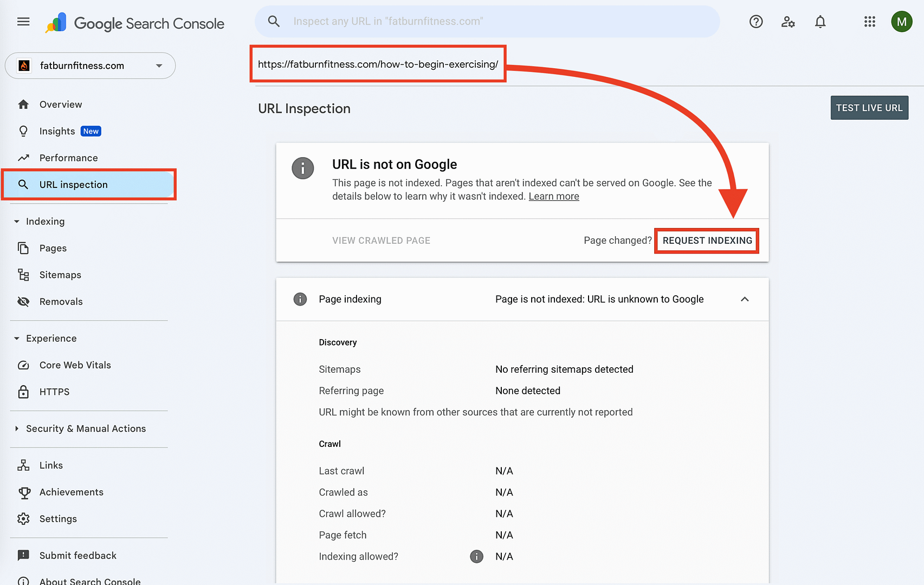
Task: Open the hamburger main menu
Action: (23, 22)
